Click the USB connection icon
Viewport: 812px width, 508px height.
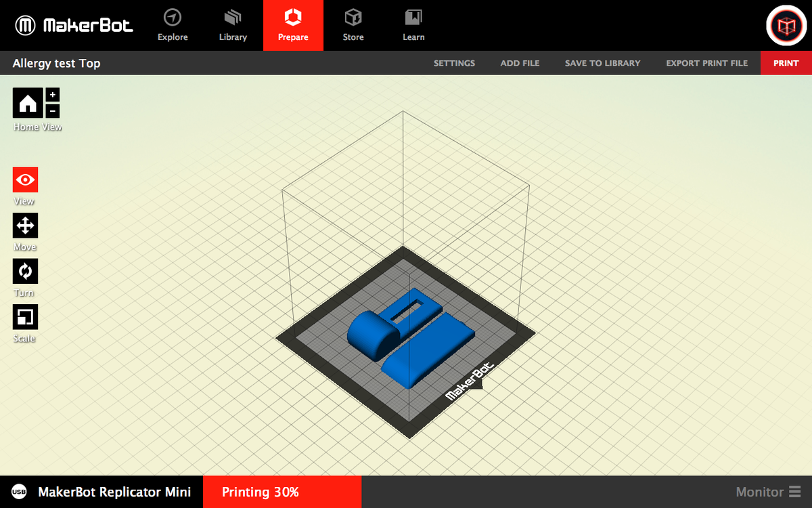pyautogui.click(x=19, y=492)
